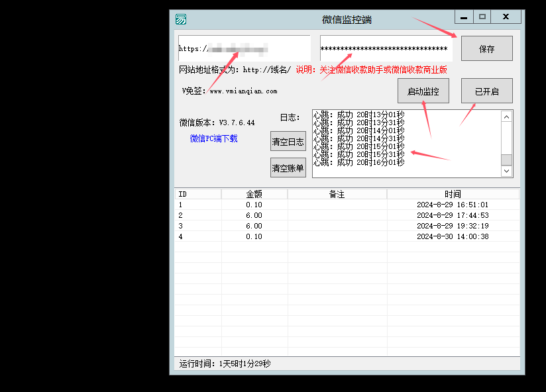Click the 6.00 amount in row 2
The height and width of the screenshot is (392, 546).
(x=254, y=215)
